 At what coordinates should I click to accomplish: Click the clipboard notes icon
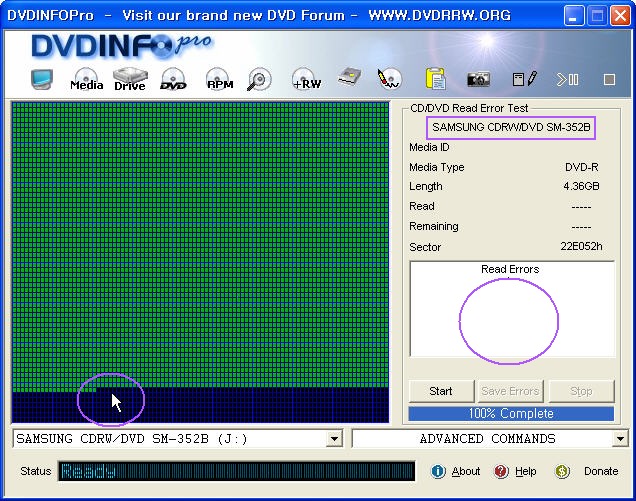(x=435, y=79)
